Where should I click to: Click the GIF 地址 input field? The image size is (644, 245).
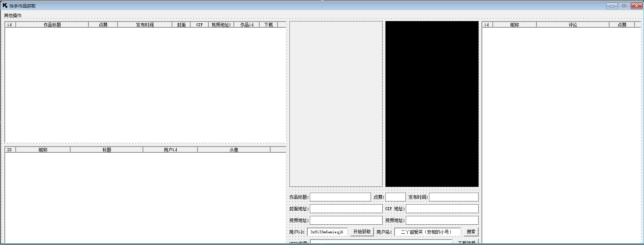pos(442,209)
